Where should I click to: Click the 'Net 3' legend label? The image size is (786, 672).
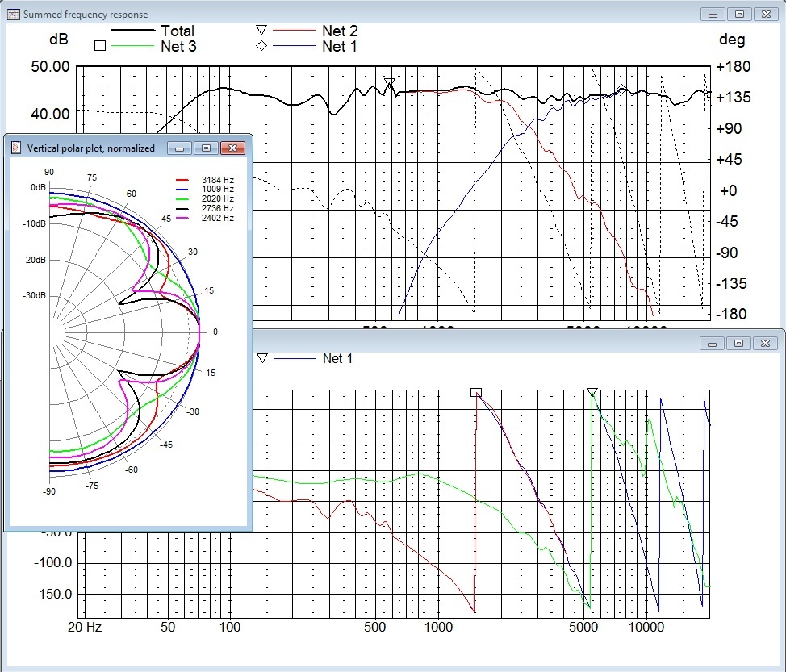pos(178,46)
